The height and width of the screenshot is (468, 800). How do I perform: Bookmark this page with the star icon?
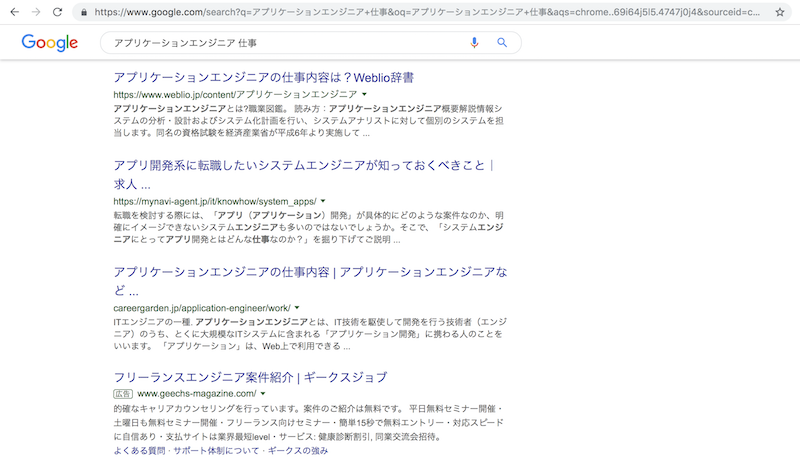(x=780, y=12)
